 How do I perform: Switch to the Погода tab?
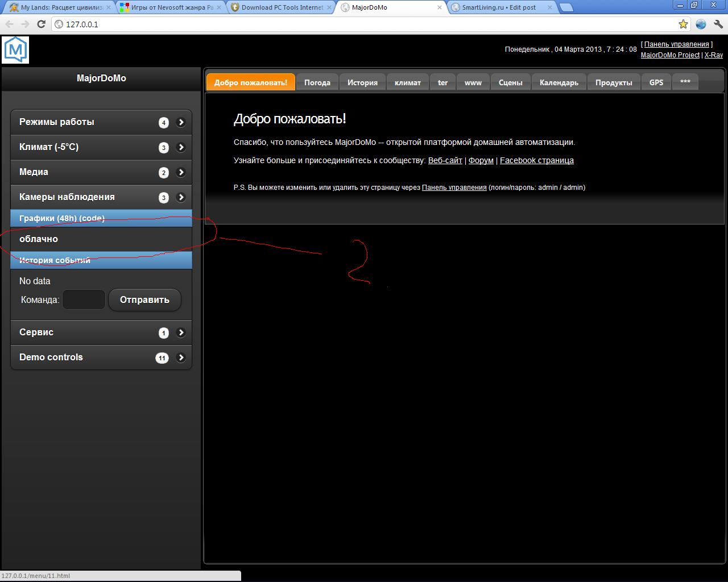[317, 82]
